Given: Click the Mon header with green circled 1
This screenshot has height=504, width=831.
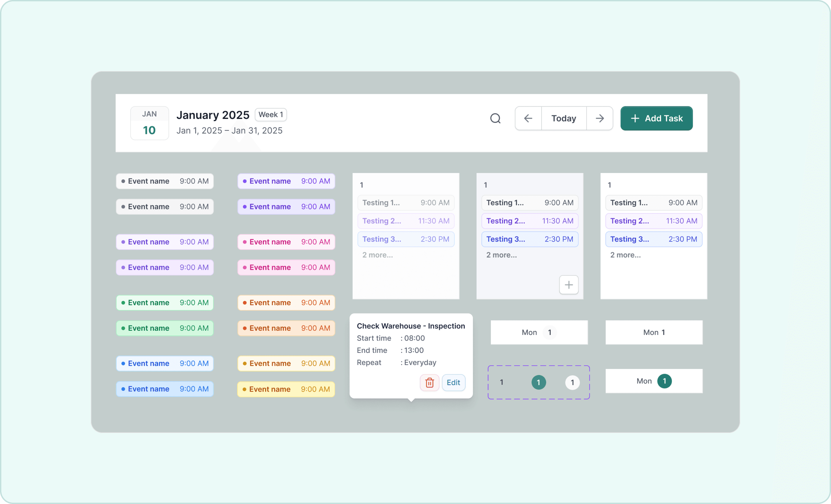Looking at the screenshot, I should [x=654, y=381].
